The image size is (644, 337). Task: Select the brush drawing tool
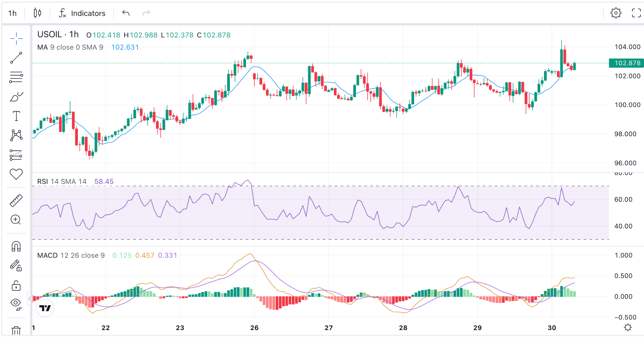point(16,97)
